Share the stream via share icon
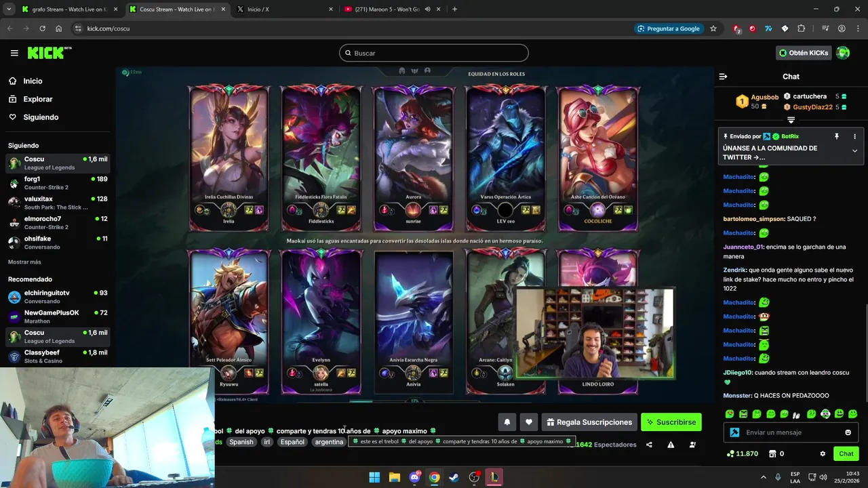The height and width of the screenshot is (488, 868). 649,445
